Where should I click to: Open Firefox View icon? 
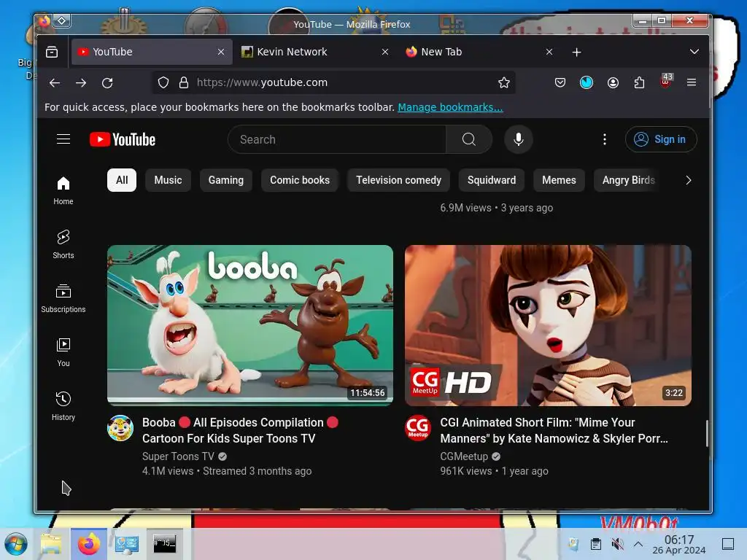coord(52,52)
